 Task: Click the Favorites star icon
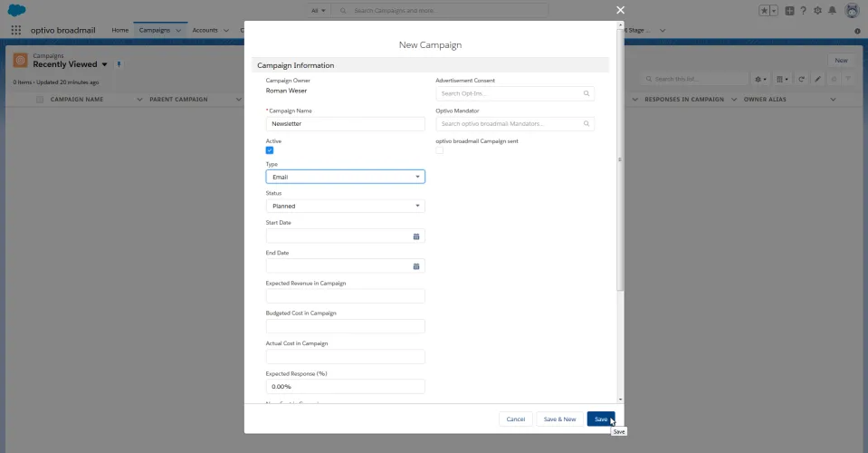[764, 11]
